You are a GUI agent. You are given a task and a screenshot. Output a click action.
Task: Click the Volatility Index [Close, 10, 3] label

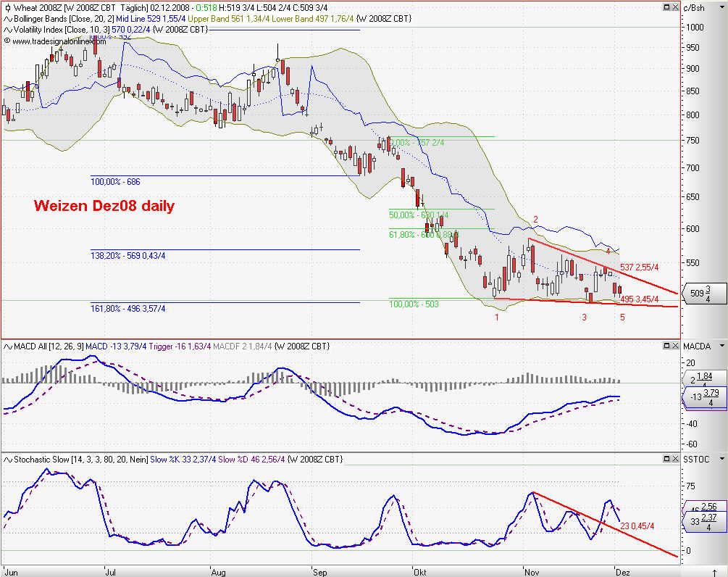[x=62, y=30]
